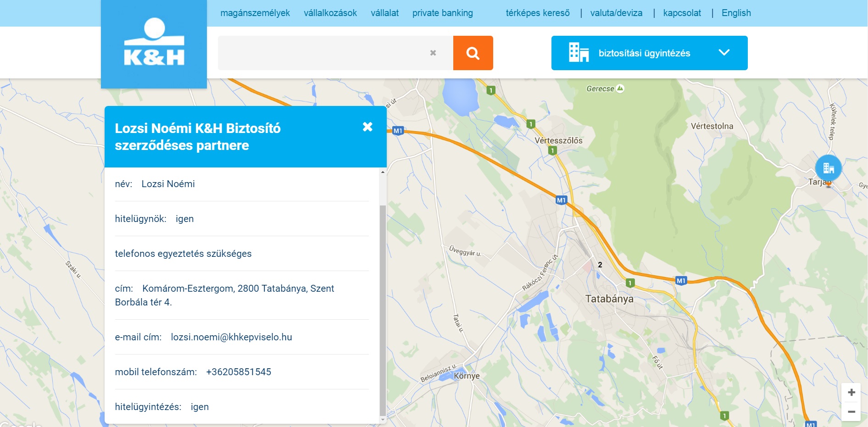This screenshot has width=868, height=427.
Task: Switch language to English
Action: 736,13
